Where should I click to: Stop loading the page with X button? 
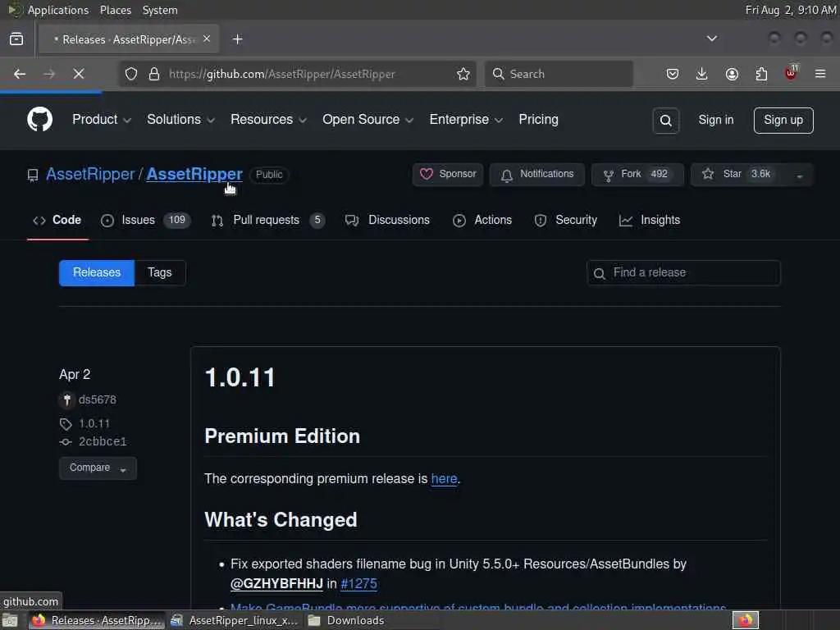pyautogui.click(x=79, y=74)
